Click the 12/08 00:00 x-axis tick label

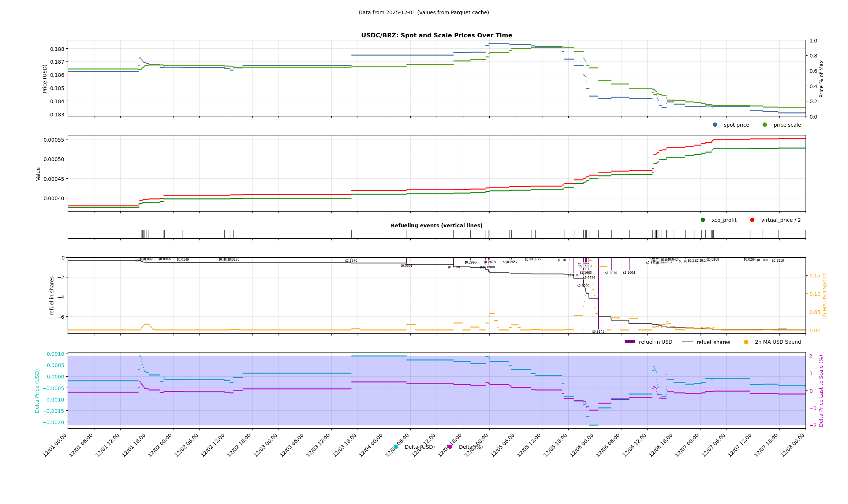click(x=793, y=445)
